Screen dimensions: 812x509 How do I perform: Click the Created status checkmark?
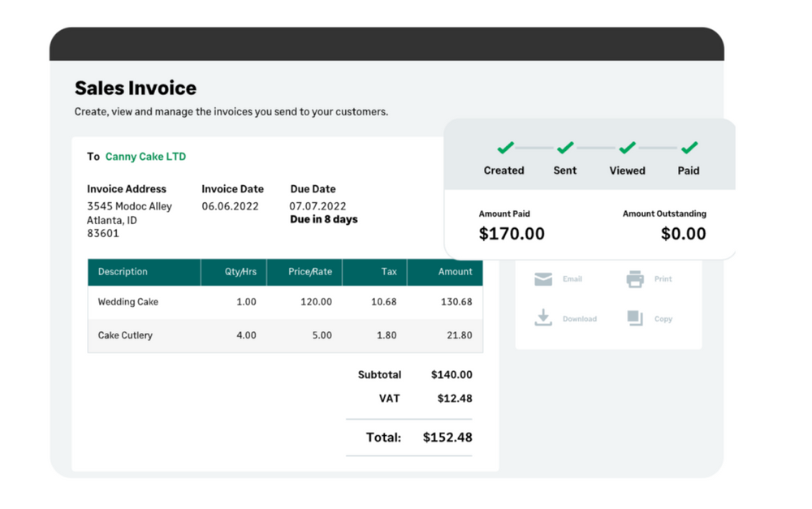[x=505, y=148]
